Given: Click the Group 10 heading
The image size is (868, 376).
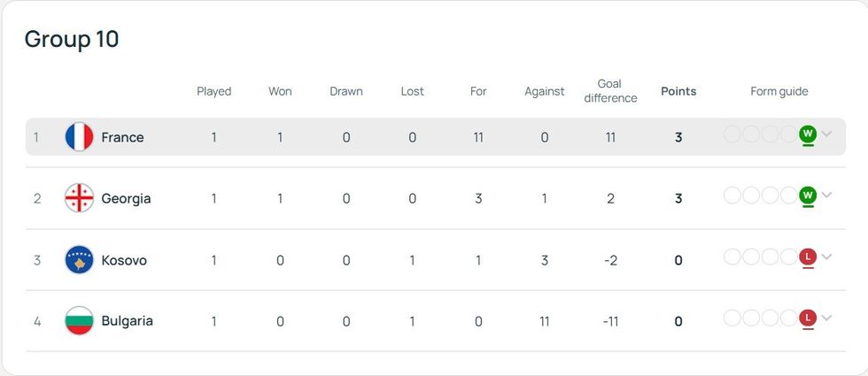Looking at the screenshot, I should (72, 39).
